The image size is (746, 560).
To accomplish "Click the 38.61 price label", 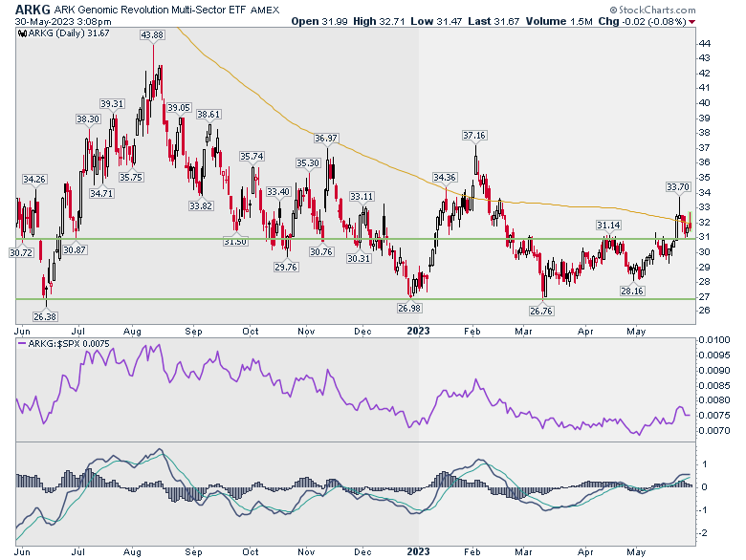I will 208,114.
